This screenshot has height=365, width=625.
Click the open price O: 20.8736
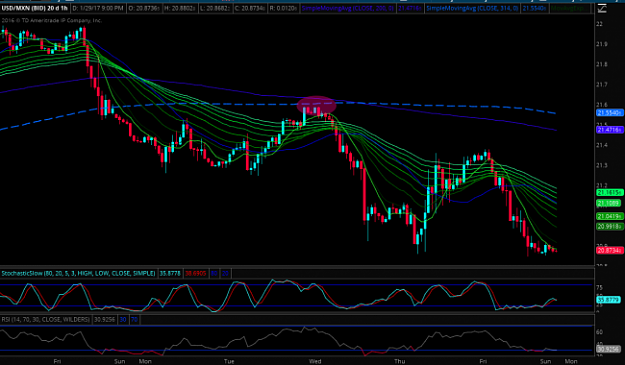pos(144,8)
